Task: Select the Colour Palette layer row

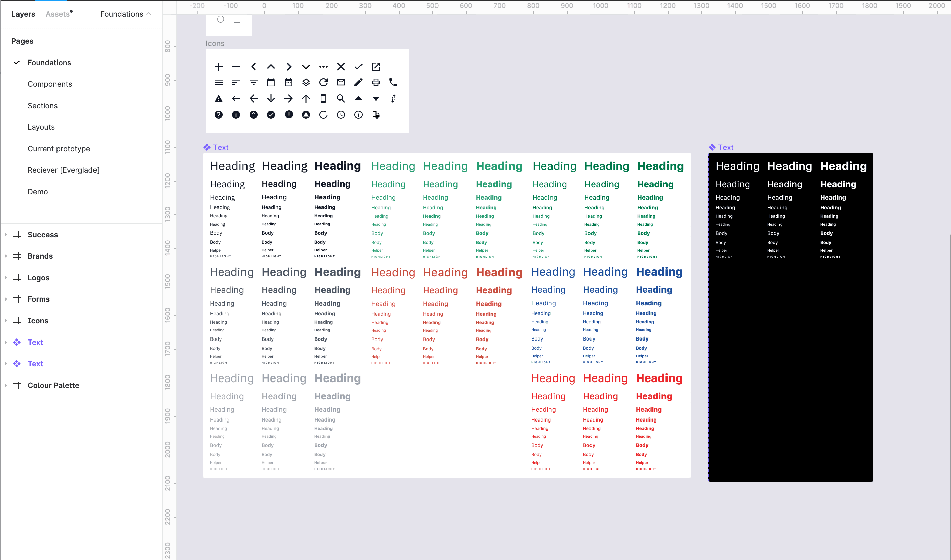Action: tap(81, 385)
